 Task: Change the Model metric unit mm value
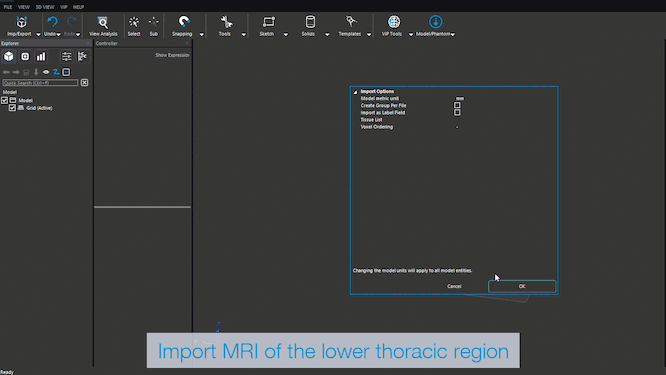point(460,99)
